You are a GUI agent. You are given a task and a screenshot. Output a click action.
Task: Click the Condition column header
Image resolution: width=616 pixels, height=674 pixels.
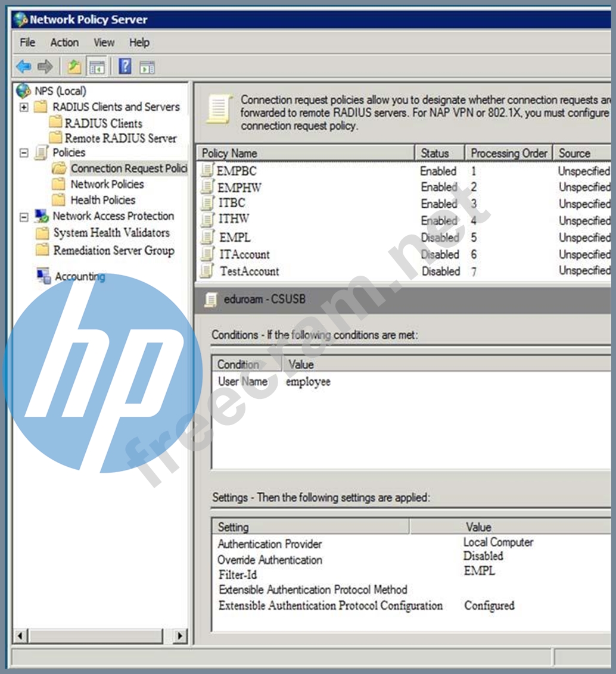click(247, 364)
